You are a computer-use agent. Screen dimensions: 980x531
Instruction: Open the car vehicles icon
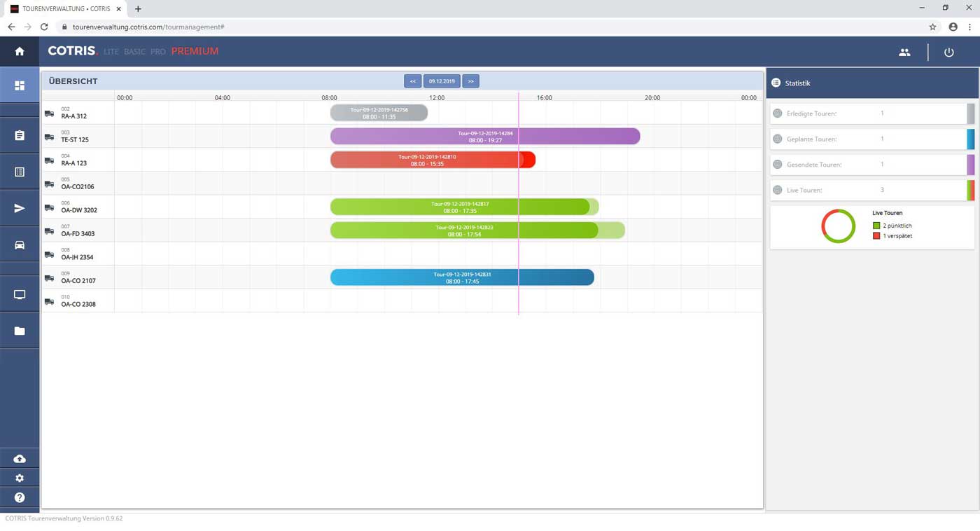pyautogui.click(x=20, y=245)
